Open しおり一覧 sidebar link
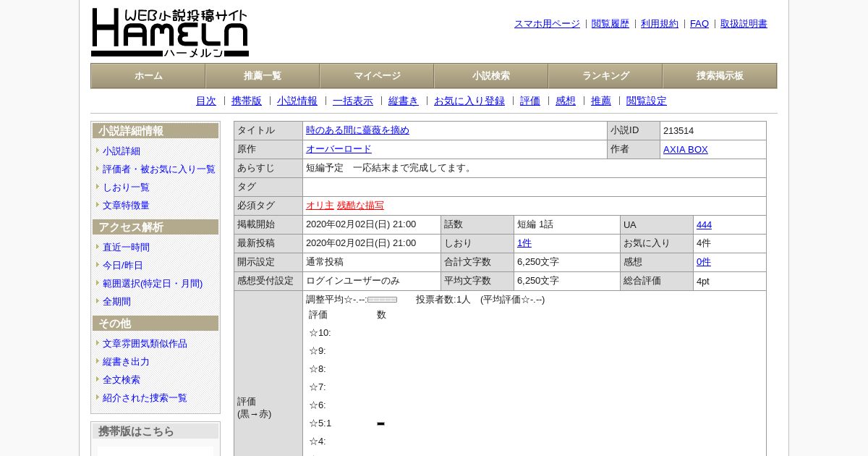This screenshot has height=456, width=868. [x=126, y=187]
